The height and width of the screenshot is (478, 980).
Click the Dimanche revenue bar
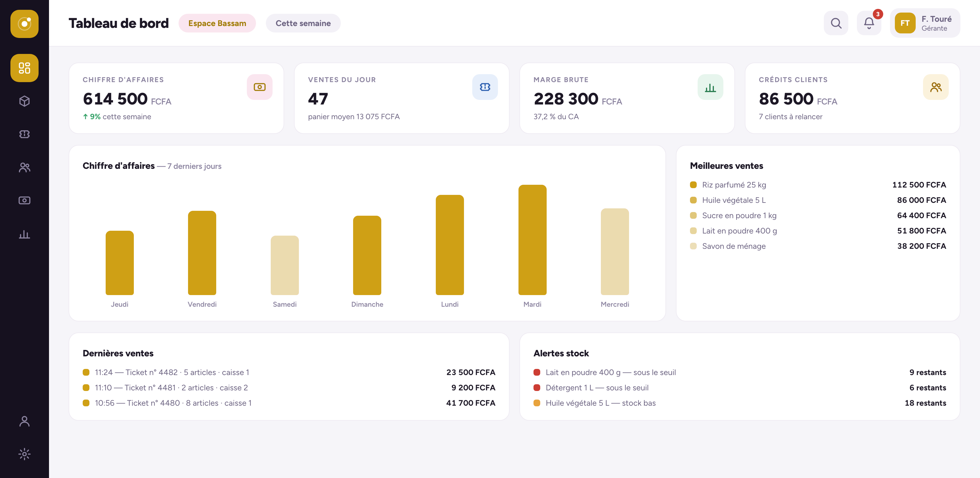click(x=367, y=255)
